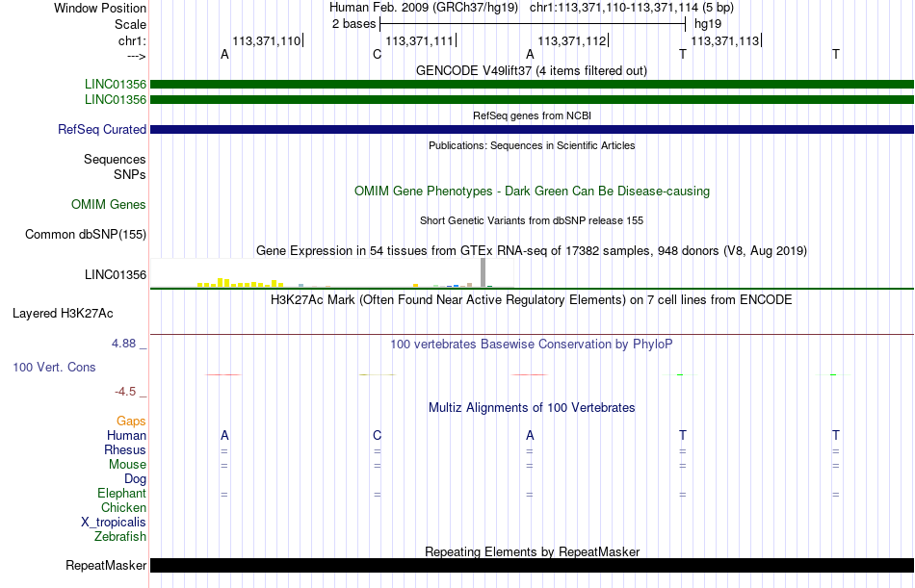Image resolution: width=915 pixels, height=588 pixels.
Task: Click the Scale ruler label
Action: (130, 24)
